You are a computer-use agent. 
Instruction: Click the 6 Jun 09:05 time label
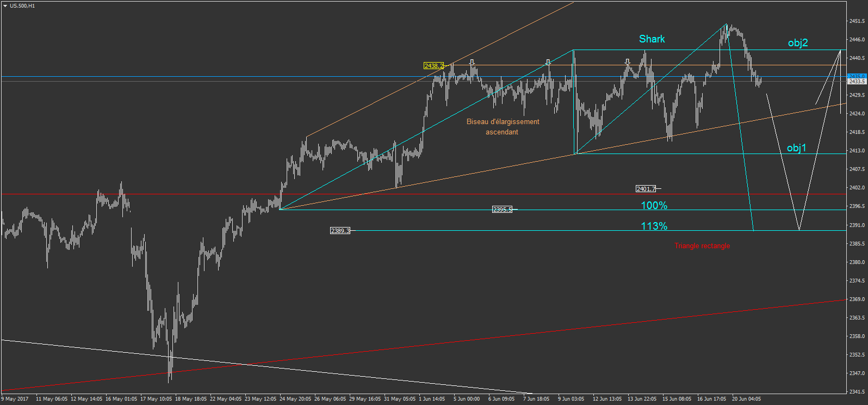[x=501, y=399]
